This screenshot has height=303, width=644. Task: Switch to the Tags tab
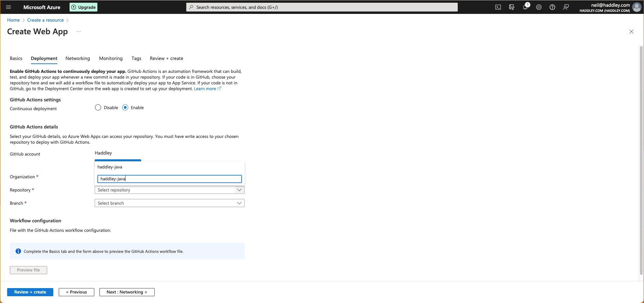pos(136,58)
